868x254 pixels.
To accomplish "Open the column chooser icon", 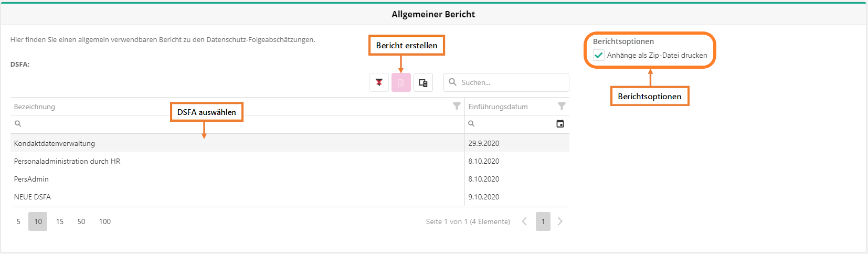I will click(x=423, y=82).
